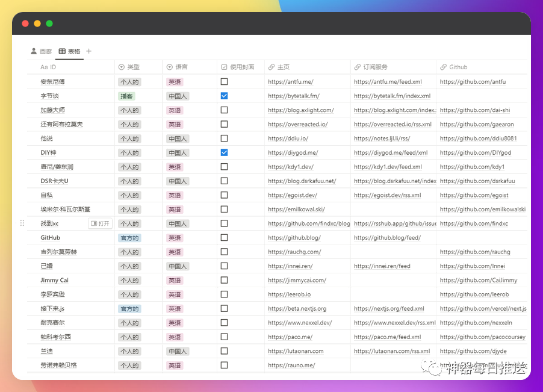This screenshot has width=543, height=392.
Task: Open the https://github.com/kdy1 link
Action: click(472, 167)
